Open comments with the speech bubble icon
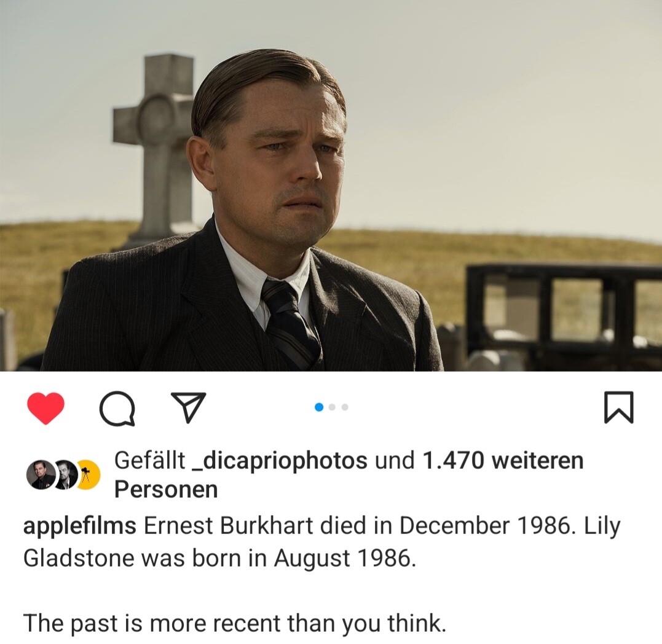This screenshot has width=662, height=644. click(117, 409)
